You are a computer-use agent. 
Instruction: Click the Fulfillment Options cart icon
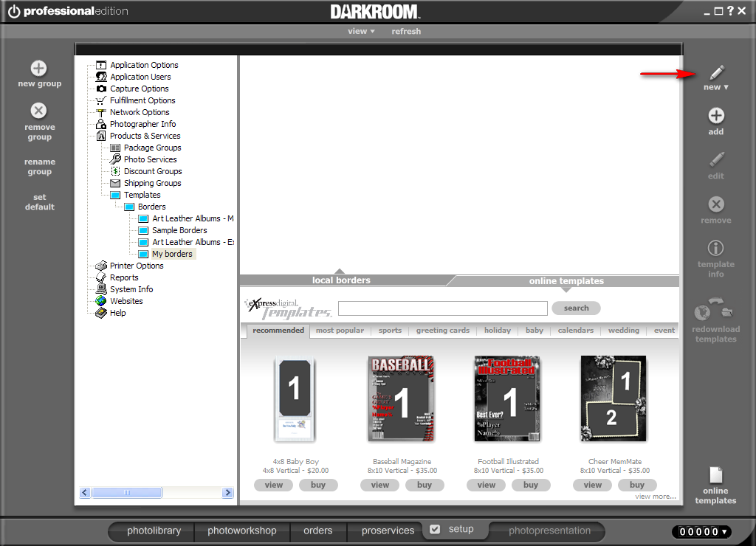pos(100,100)
